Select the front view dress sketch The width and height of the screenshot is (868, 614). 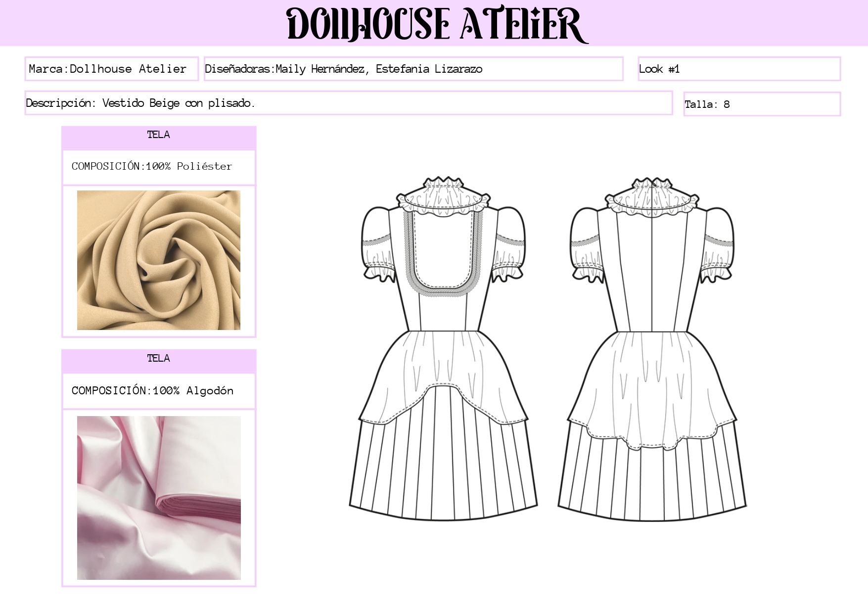tap(444, 349)
